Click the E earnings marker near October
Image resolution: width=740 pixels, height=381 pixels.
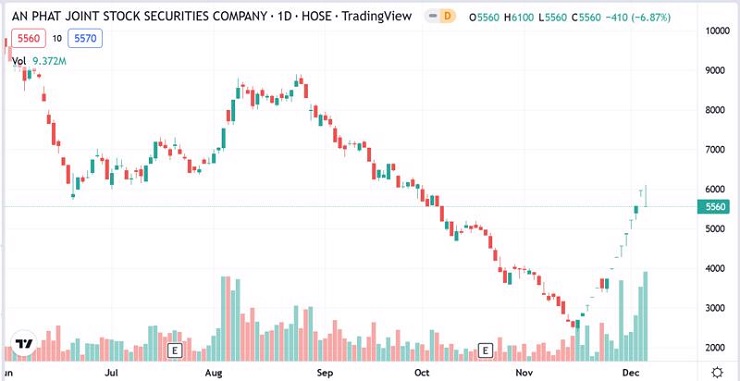pyautogui.click(x=485, y=350)
